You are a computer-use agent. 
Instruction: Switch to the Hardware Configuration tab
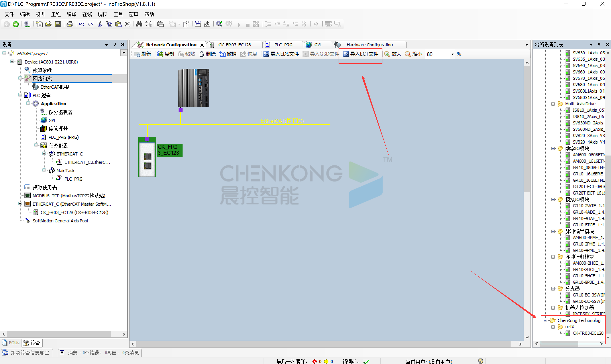[x=369, y=45]
